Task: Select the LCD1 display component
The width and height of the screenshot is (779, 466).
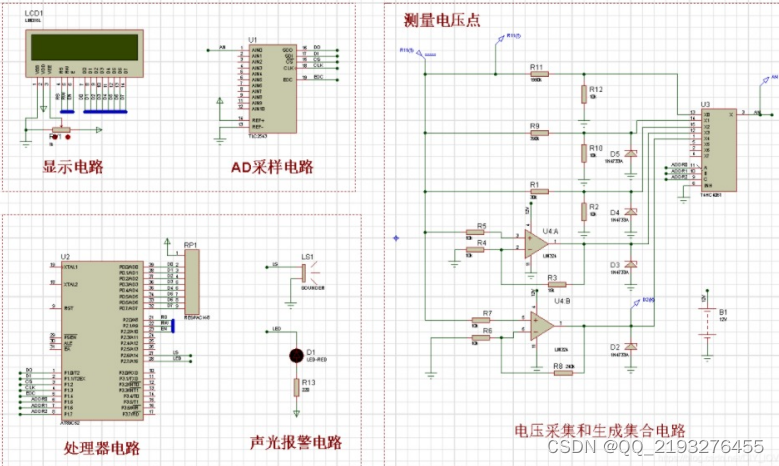Action: (x=84, y=53)
